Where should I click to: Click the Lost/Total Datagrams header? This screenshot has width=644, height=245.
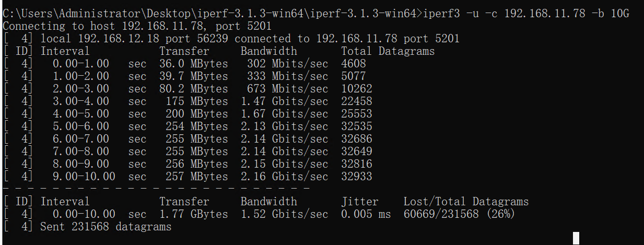[466, 202]
